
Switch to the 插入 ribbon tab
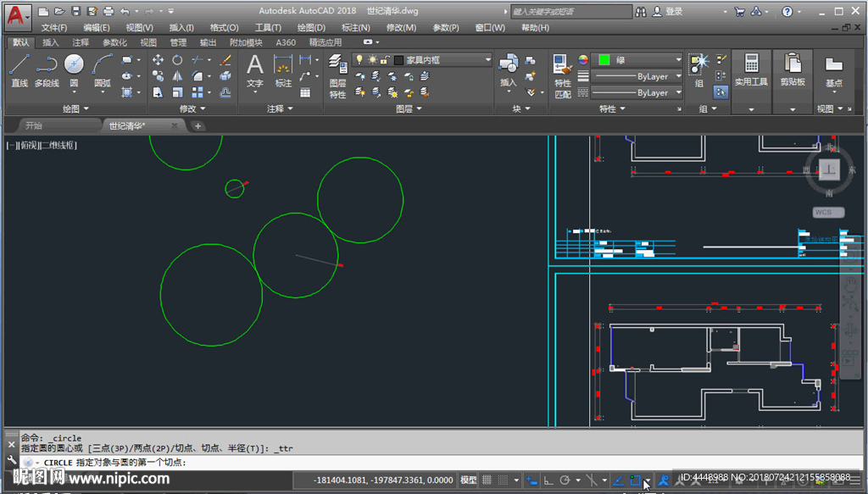[50, 42]
